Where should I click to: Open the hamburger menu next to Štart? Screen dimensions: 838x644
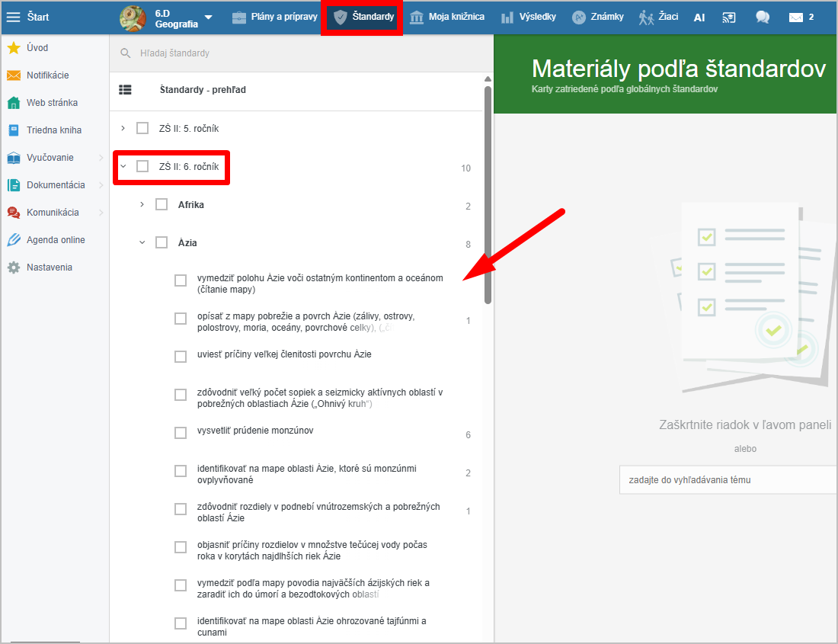14,17
